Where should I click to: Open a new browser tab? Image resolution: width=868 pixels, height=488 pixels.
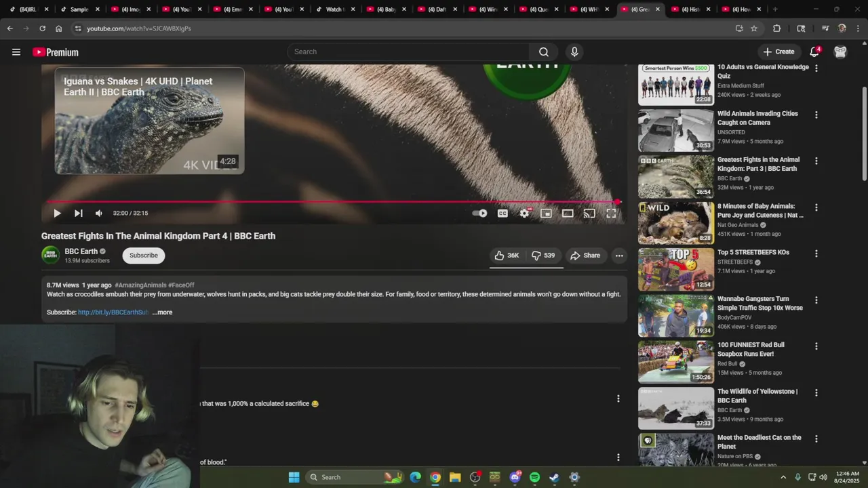click(x=775, y=9)
